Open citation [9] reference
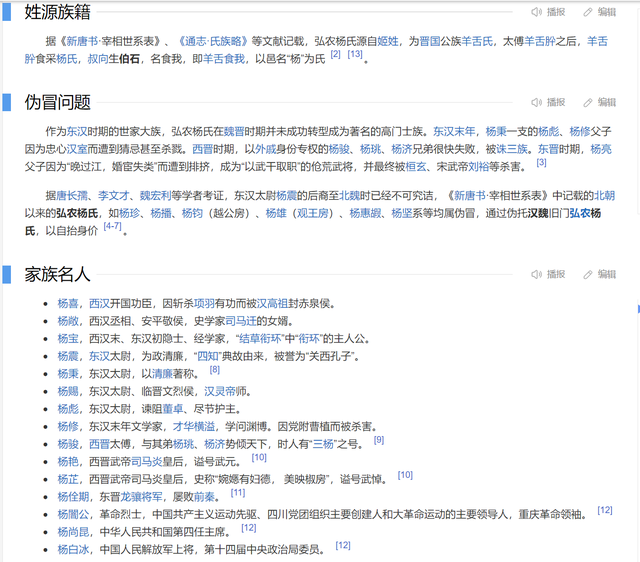This screenshot has width=640, height=562. (379, 440)
